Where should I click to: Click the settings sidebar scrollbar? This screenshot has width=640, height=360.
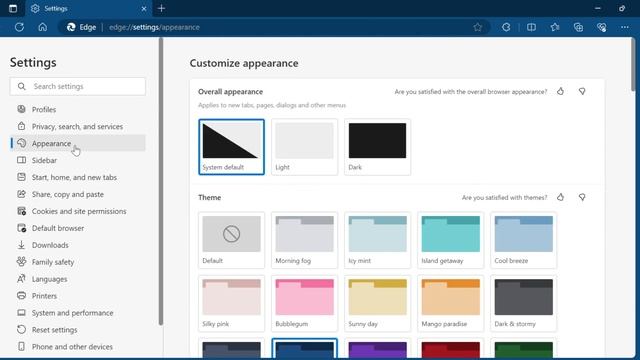pyautogui.click(x=161, y=182)
